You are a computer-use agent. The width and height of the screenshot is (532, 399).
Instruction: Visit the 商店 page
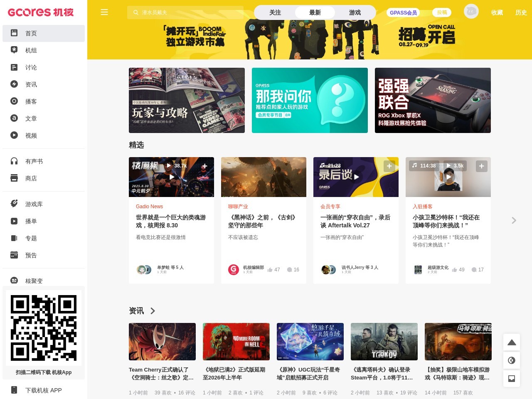click(x=44, y=178)
